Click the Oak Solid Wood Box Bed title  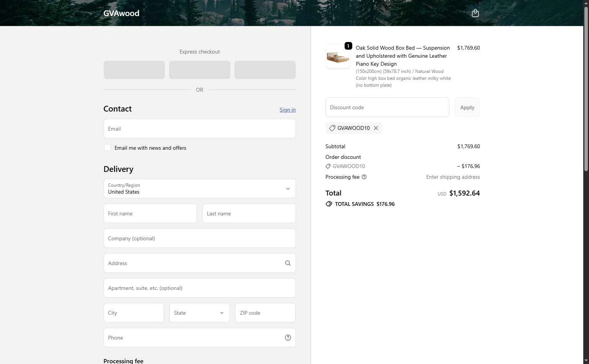pos(403,56)
